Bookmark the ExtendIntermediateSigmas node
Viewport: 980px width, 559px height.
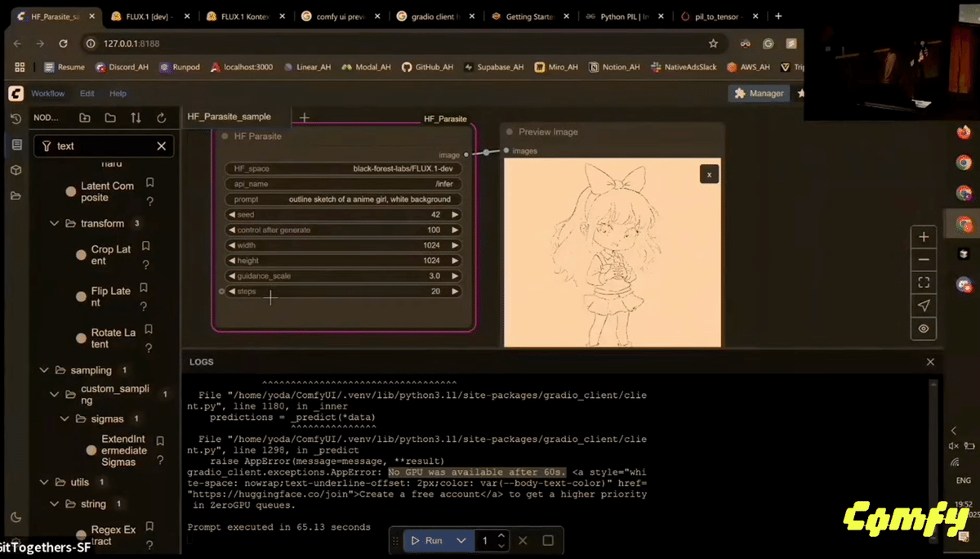(160, 440)
